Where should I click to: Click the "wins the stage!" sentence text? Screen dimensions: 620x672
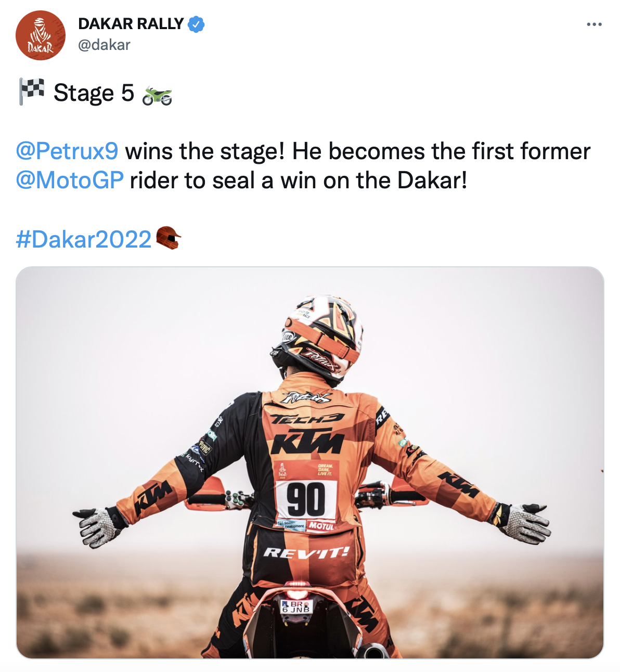pos(204,151)
